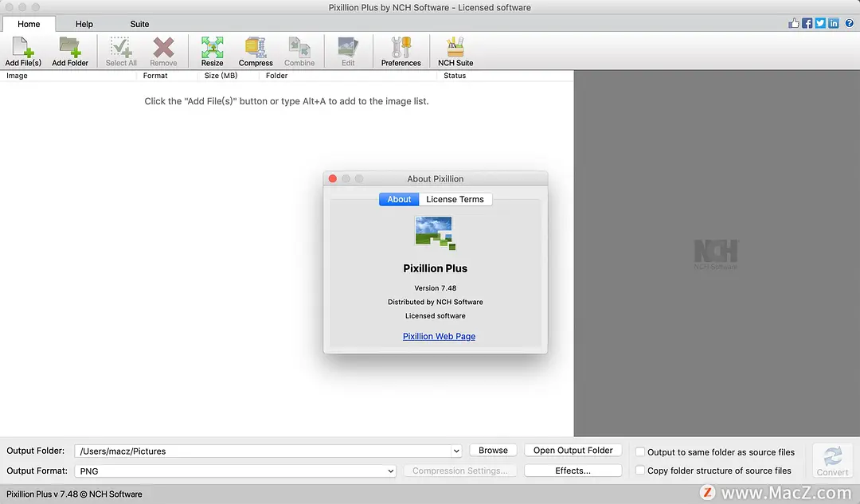Screen dimensions: 860x504
Task: Select the About tab in the dialog
Action: click(399, 199)
